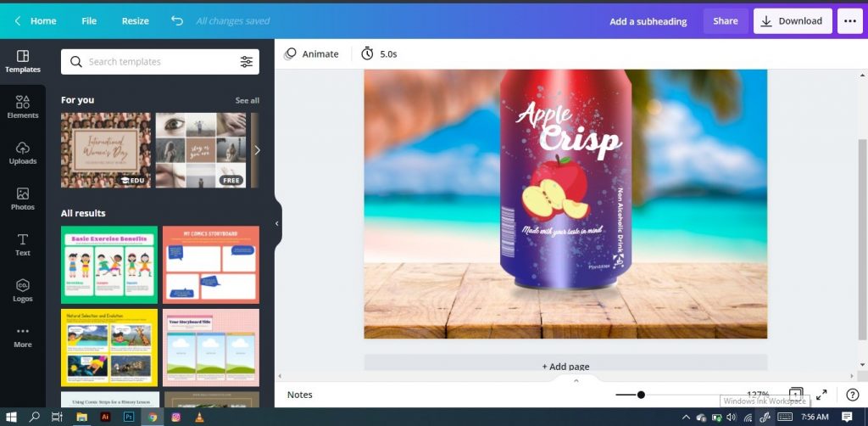Image resolution: width=868 pixels, height=426 pixels.
Task: Adjust the zoom level slider
Action: tap(641, 395)
